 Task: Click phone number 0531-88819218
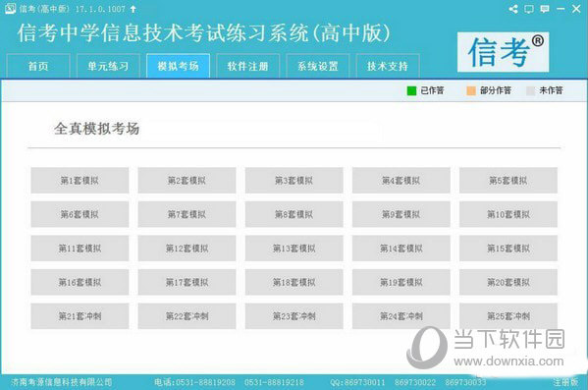[274, 382]
